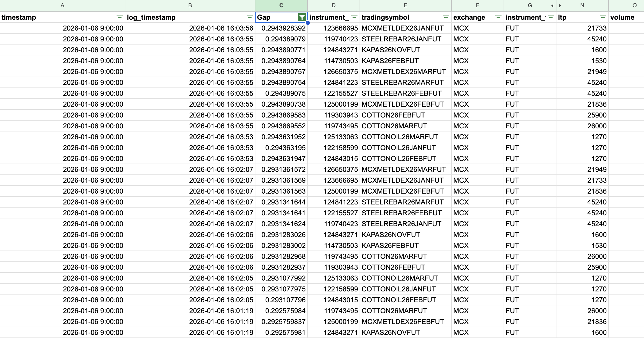Select column C header
The width and height of the screenshot is (644, 338).
(281, 5)
